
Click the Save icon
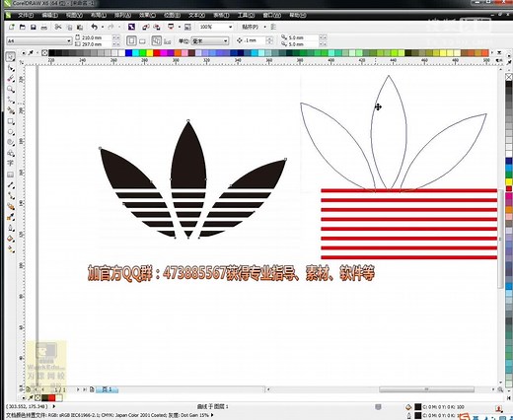point(33,27)
